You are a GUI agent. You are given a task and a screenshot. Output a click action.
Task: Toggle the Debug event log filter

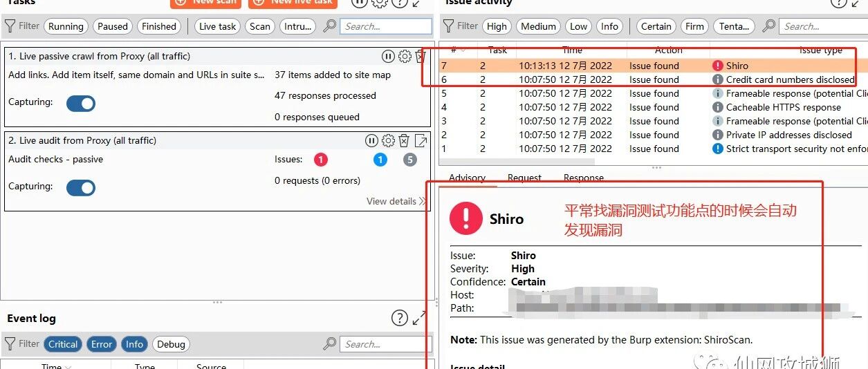click(171, 344)
